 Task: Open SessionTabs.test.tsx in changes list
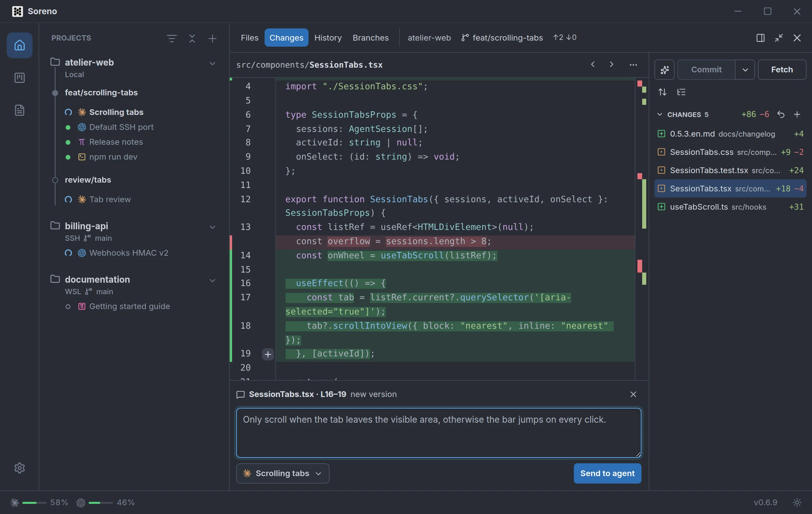[730, 170]
